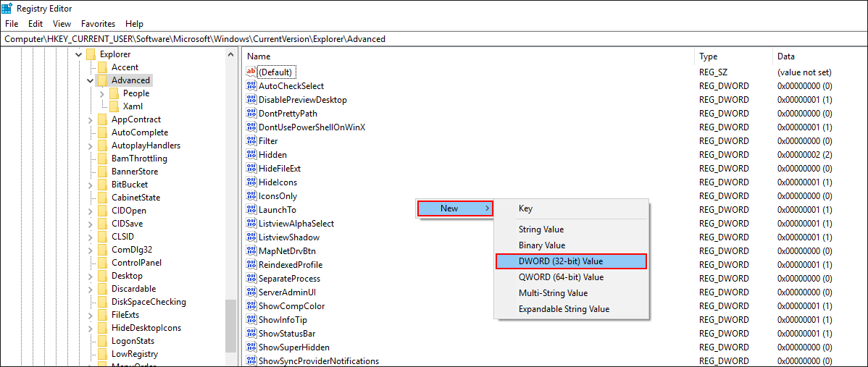
Task: Click the HideFileExt DWORD icon
Action: tap(251, 168)
